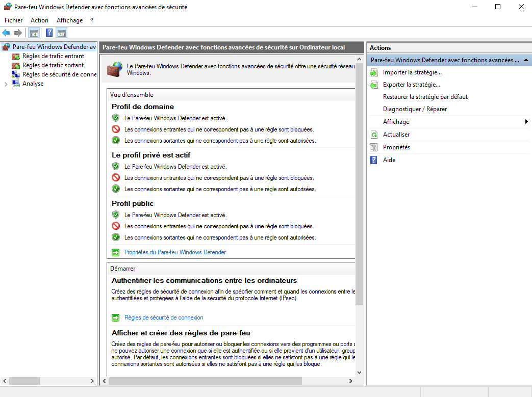
Task: Click Propriétés du Pare-feu Windows Defender link
Action: click(175, 252)
